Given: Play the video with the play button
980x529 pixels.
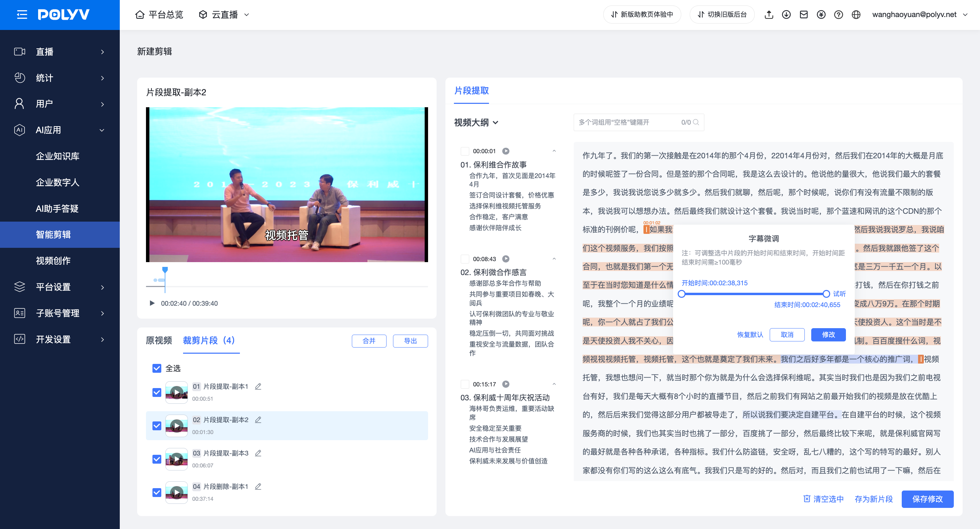Looking at the screenshot, I should click(152, 303).
